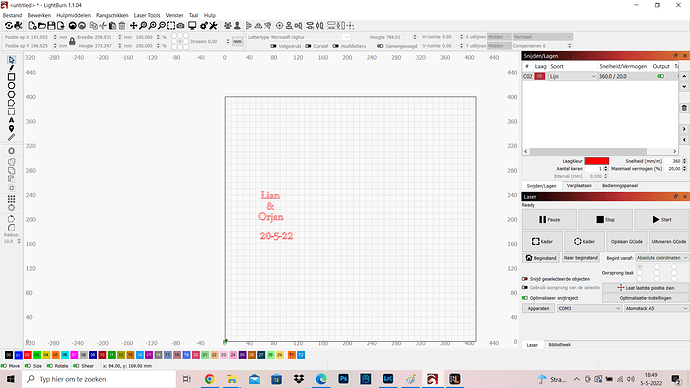Viewport: 690px width, 388px height.
Task: Open Begint vanaf Absolute coördinaten dropdown
Action: tap(662, 258)
